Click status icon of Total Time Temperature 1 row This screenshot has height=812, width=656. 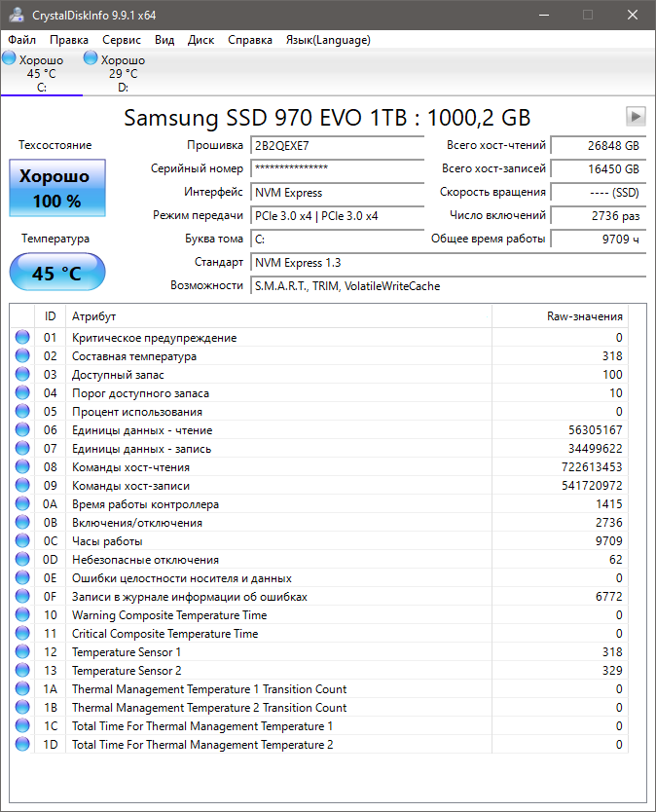(22, 725)
